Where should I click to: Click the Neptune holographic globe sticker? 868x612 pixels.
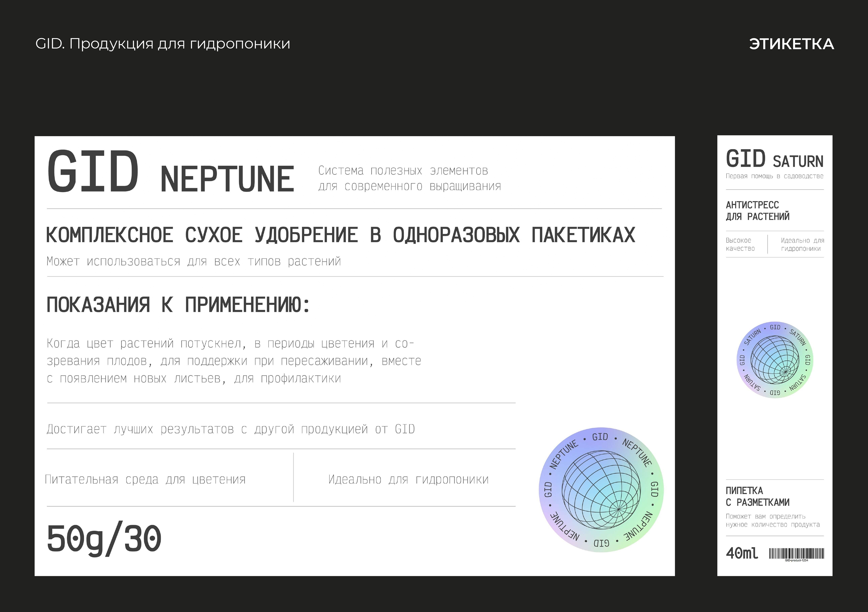(x=601, y=489)
